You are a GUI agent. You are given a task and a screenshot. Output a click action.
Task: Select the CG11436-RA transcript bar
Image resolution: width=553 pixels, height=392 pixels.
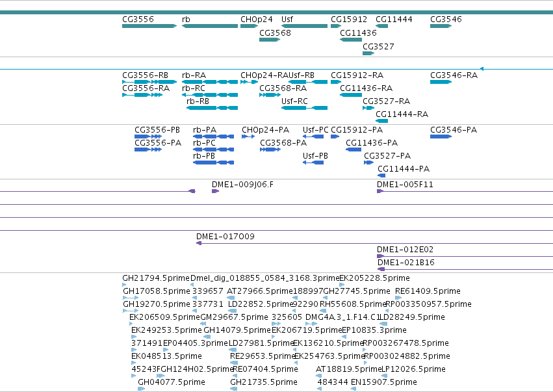pyautogui.click(x=351, y=95)
